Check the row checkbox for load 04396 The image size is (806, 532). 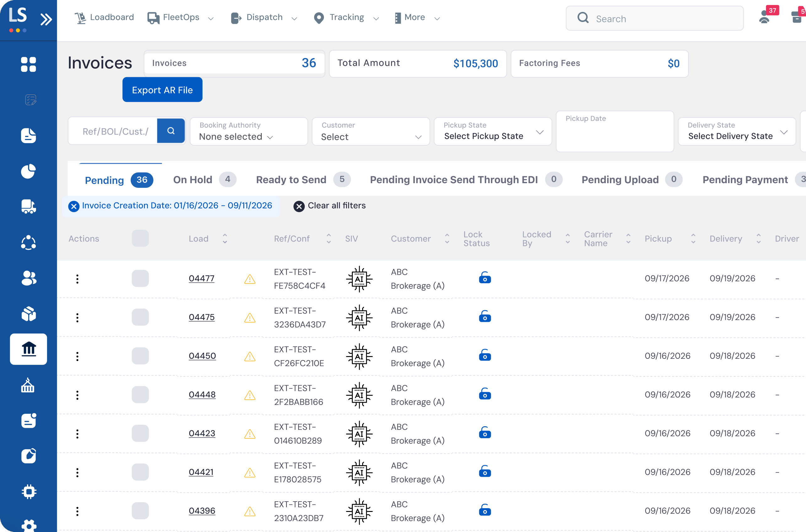tap(140, 510)
